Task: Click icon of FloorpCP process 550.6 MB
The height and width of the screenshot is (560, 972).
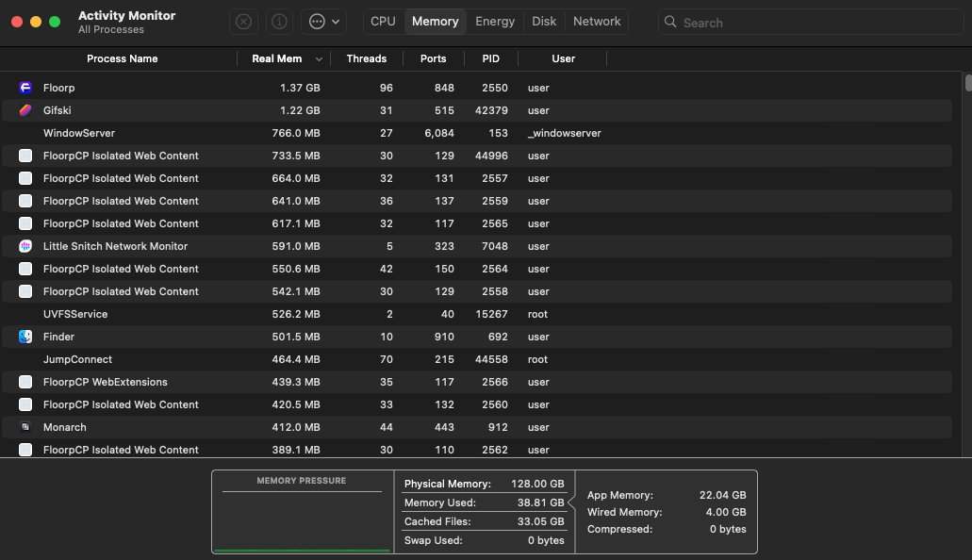Action: pos(25,269)
